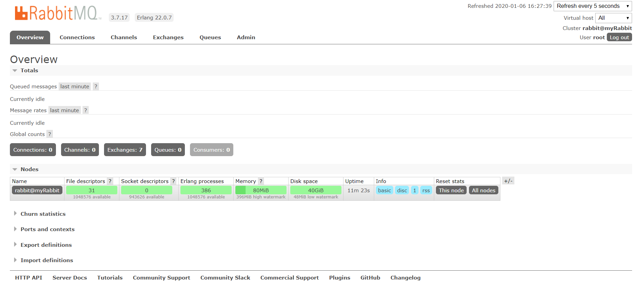Click the Consumers: 0 count
The image size is (644, 286).
[x=211, y=150]
